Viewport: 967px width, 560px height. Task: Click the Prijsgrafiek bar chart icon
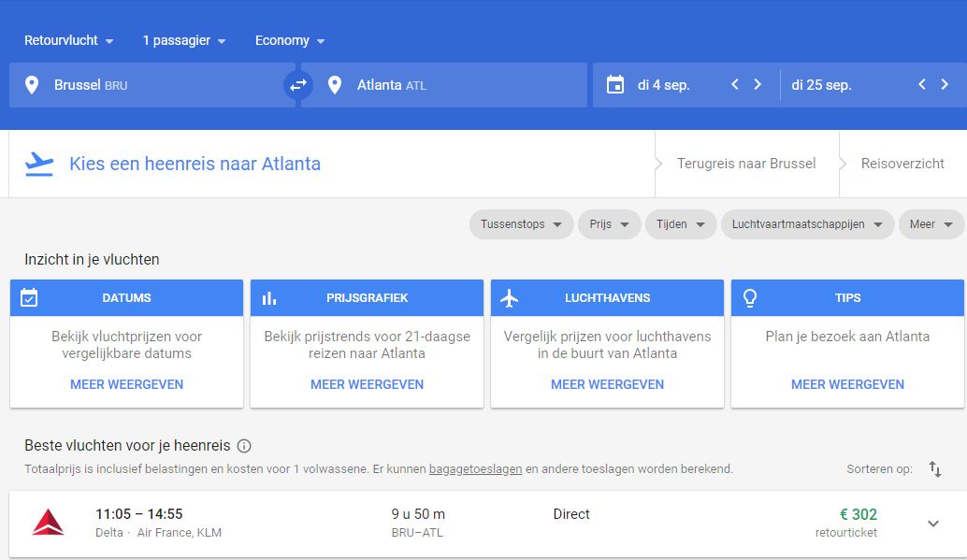pos(269,298)
